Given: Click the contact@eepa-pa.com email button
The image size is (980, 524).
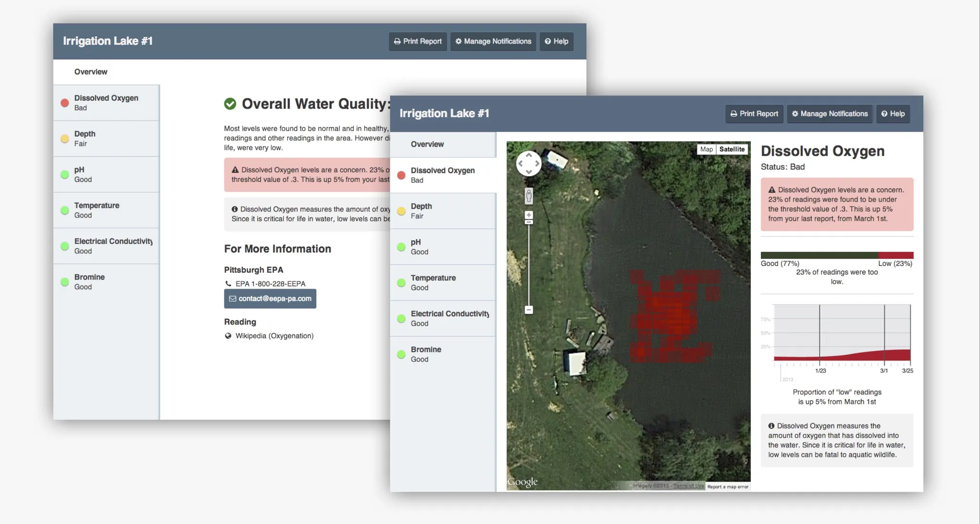Looking at the screenshot, I should coord(270,298).
